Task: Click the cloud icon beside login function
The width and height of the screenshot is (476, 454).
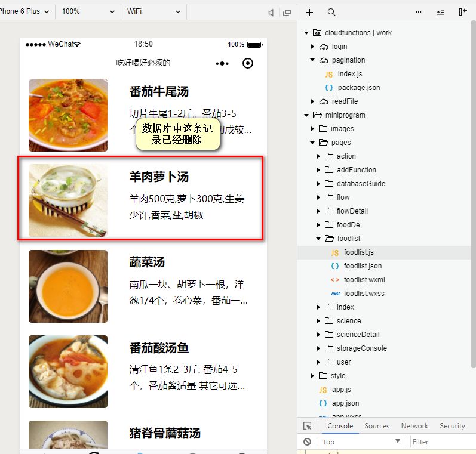Action: tap(324, 47)
